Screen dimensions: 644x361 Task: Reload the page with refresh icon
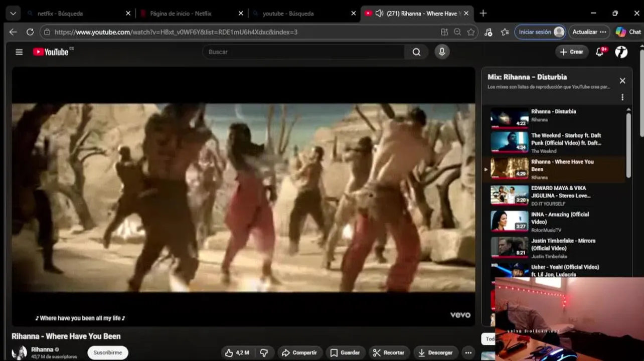30,32
